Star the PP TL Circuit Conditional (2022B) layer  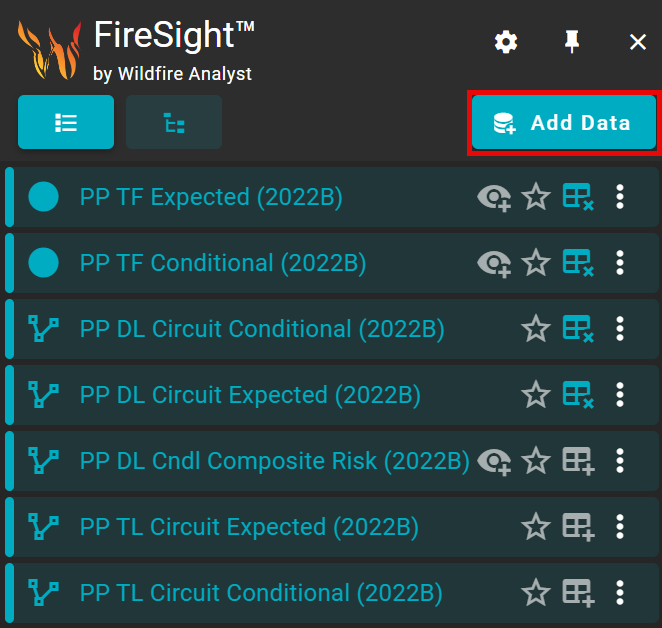(x=537, y=593)
